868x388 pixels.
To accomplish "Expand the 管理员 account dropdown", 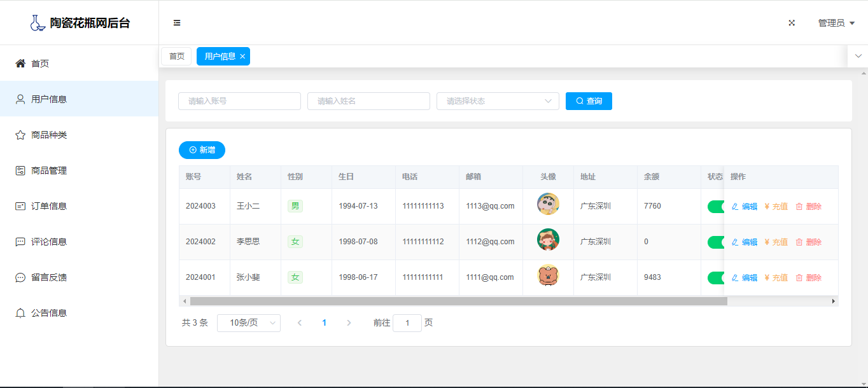I will 836,23.
